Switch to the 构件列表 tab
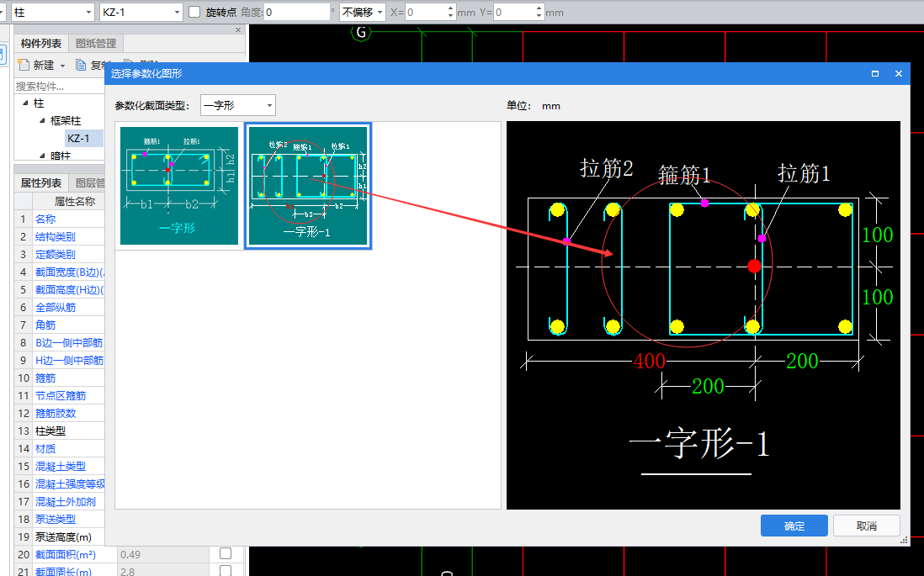Viewport: 924px width, 576px height. 41,44
